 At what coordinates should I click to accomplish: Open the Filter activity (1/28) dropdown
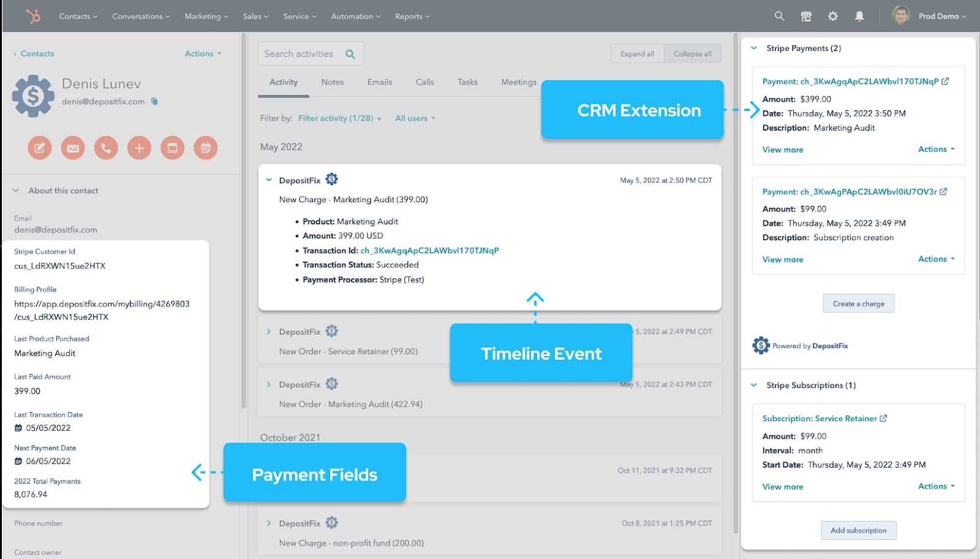337,118
